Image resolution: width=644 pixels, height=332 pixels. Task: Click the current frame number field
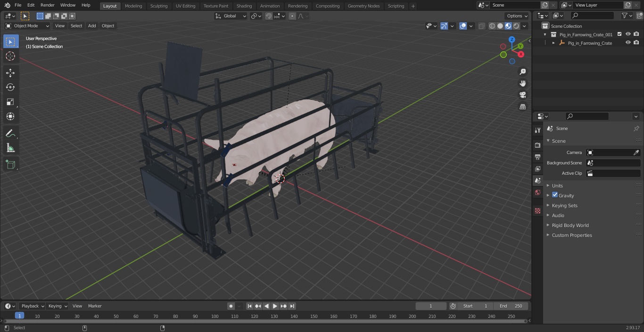point(431,306)
